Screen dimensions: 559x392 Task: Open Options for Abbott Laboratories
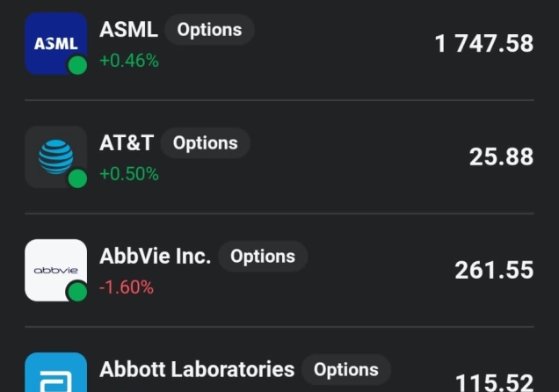tap(346, 369)
